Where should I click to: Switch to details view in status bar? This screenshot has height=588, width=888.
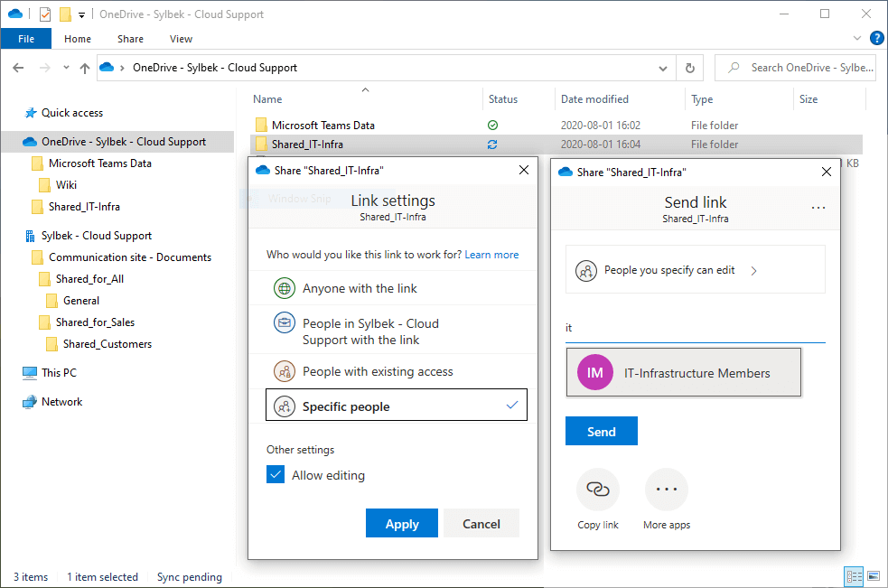[x=854, y=576]
